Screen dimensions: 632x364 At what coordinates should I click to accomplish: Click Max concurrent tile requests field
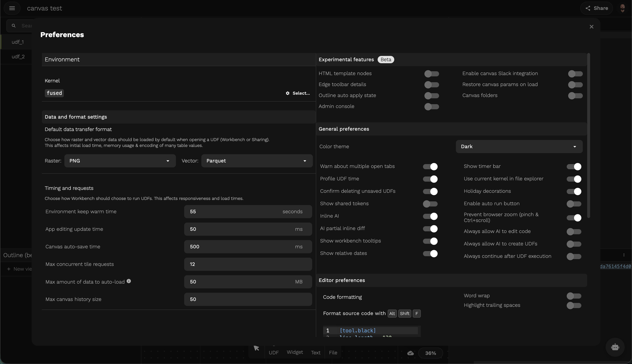pyautogui.click(x=248, y=264)
